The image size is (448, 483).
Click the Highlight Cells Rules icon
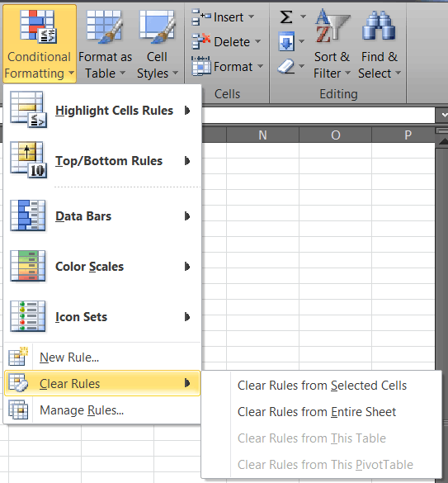[28, 109]
